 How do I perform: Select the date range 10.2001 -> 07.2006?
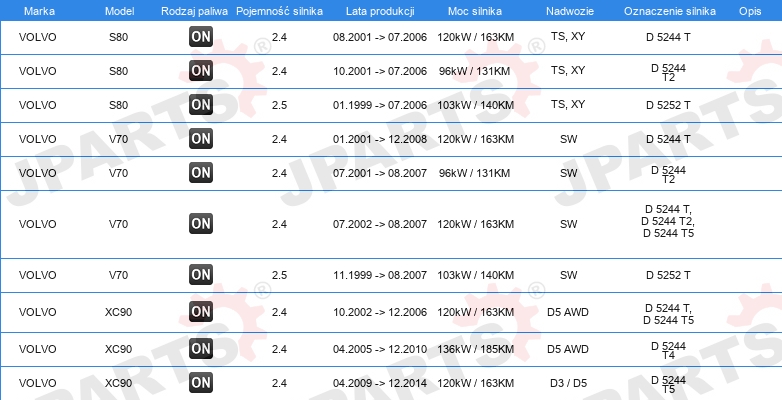(380, 71)
